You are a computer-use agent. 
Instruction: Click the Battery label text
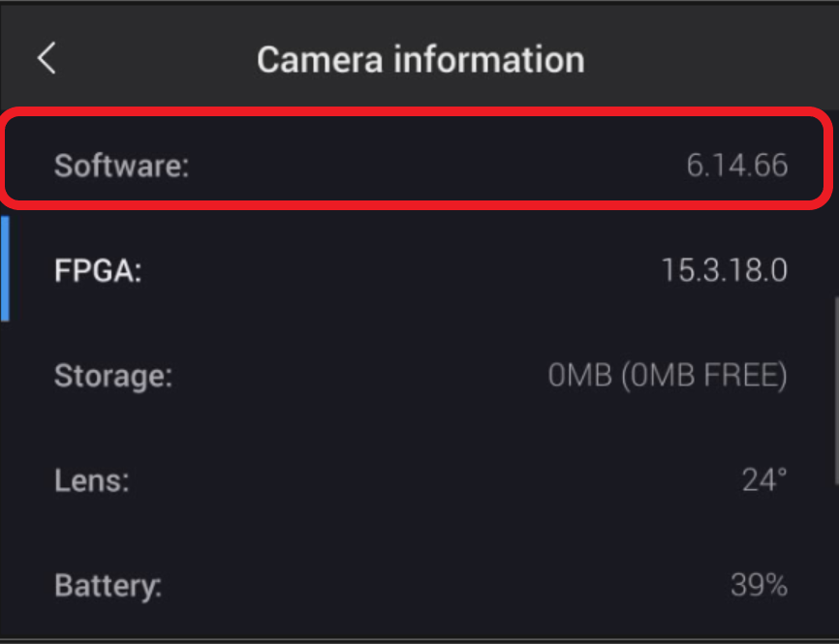click(x=108, y=585)
